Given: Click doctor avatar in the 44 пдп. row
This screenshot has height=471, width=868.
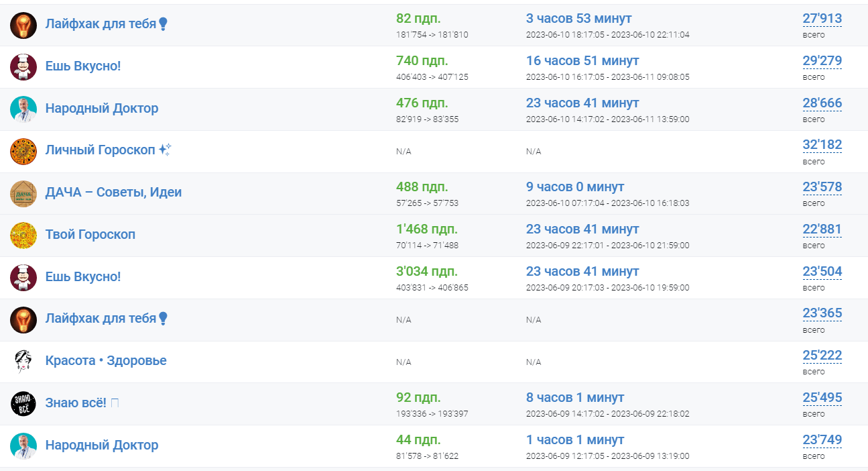Looking at the screenshot, I should pyautogui.click(x=23, y=446).
